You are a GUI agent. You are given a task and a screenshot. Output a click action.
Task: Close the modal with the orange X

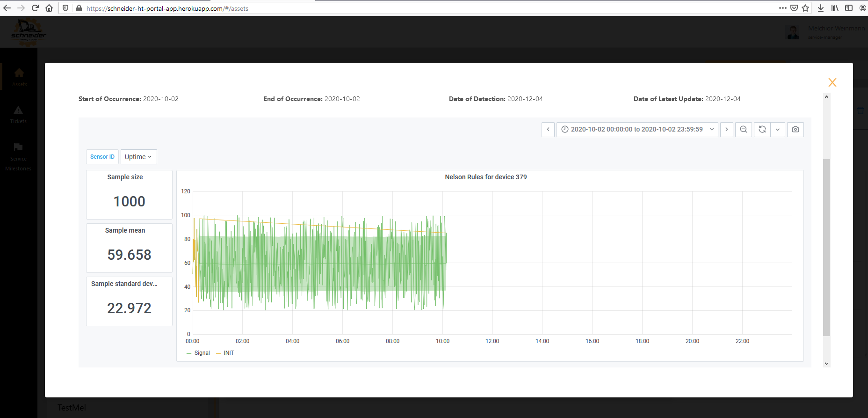832,83
